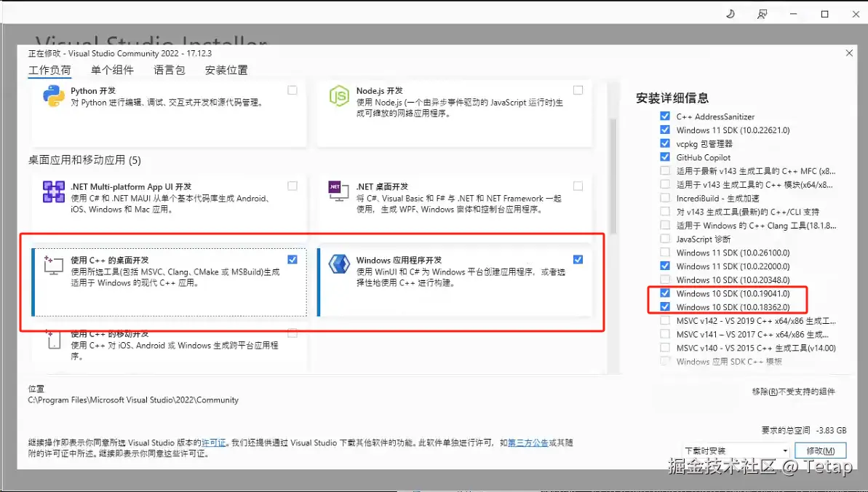Select the 使用 C++ 的桌面开发 card title

[110, 260]
